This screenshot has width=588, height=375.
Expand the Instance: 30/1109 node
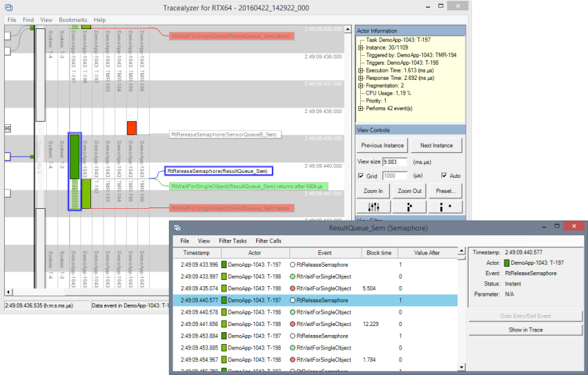360,48
